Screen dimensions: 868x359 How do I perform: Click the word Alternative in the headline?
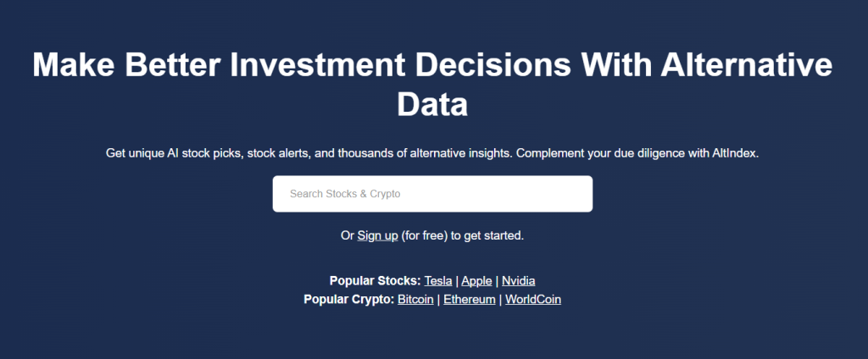click(x=746, y=65)
